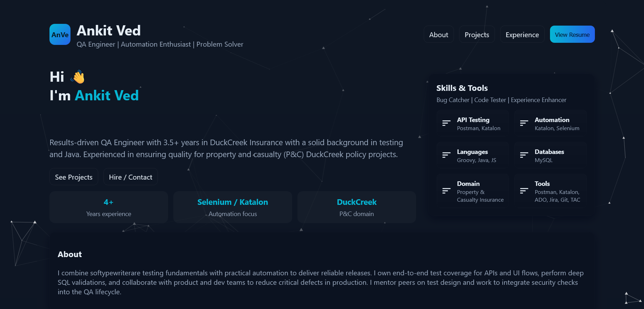Click the Databases skill list icon

coord(524,155)
